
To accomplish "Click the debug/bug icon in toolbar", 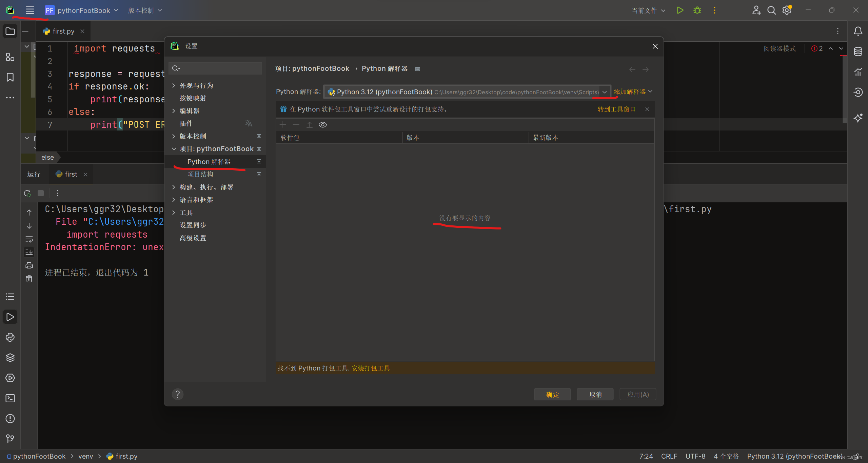I will (x=697, y=10).
